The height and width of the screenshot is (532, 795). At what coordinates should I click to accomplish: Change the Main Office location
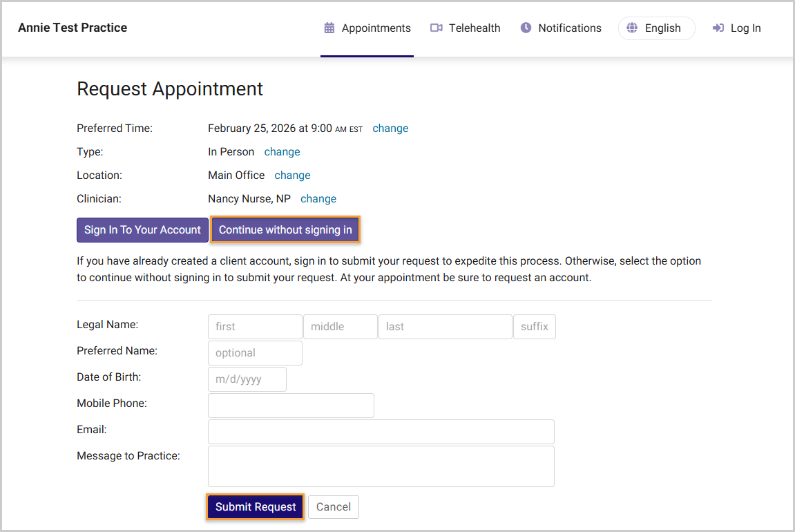coord(293,175)
